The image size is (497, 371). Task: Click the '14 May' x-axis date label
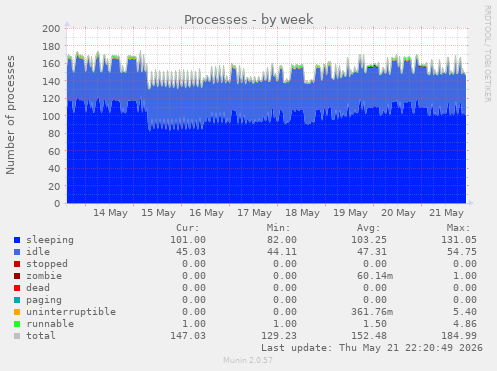pyautogui.click(x=110, y=213)
